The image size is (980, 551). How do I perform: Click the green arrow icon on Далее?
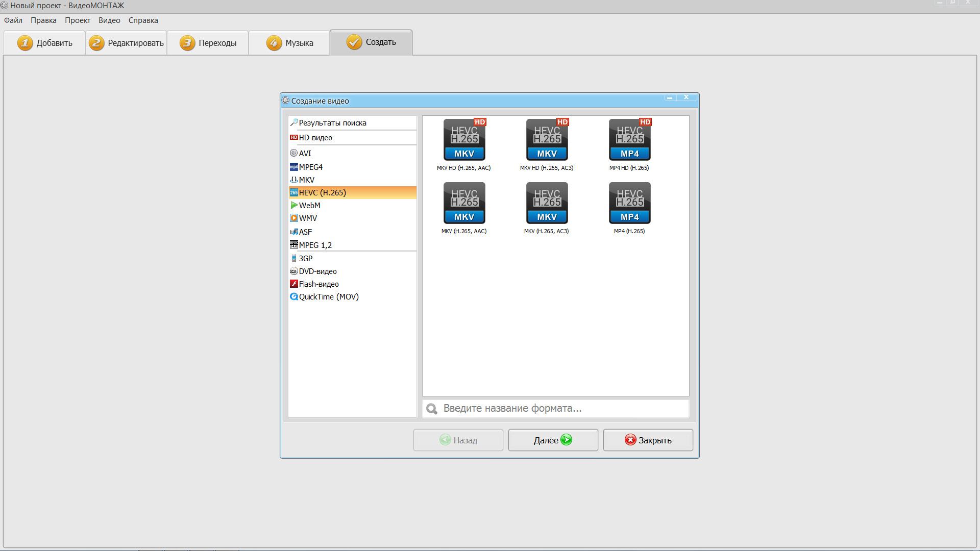coord(567,440)
